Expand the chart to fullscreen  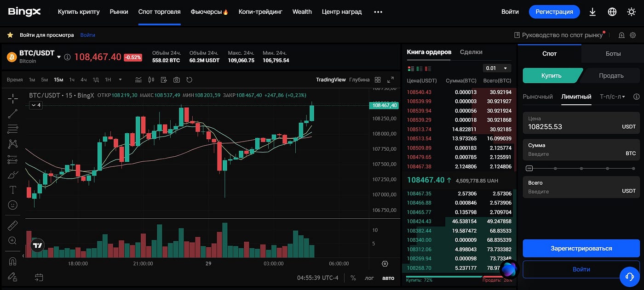pyautogui.click(x=391, y=80)
